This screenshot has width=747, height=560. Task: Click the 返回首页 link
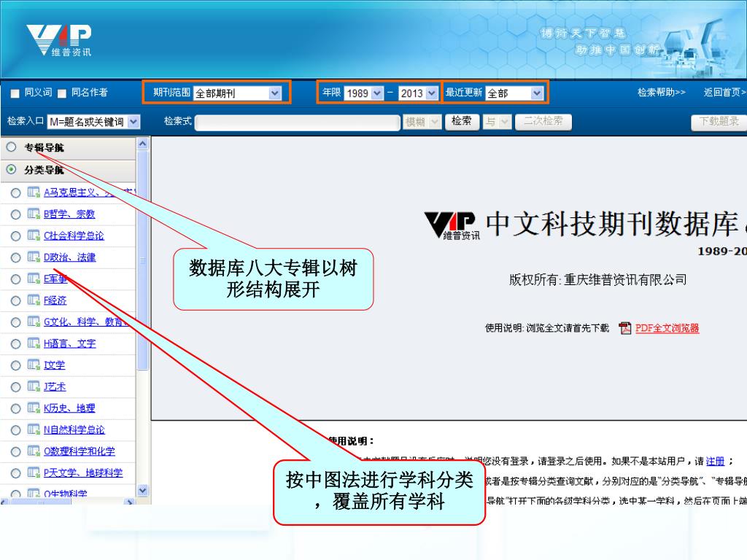724,93
